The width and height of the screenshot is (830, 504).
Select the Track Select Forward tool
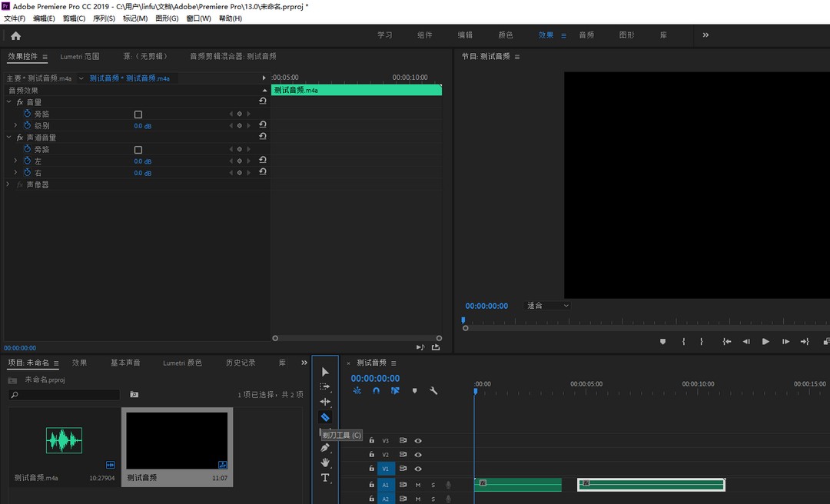(325, 386)
